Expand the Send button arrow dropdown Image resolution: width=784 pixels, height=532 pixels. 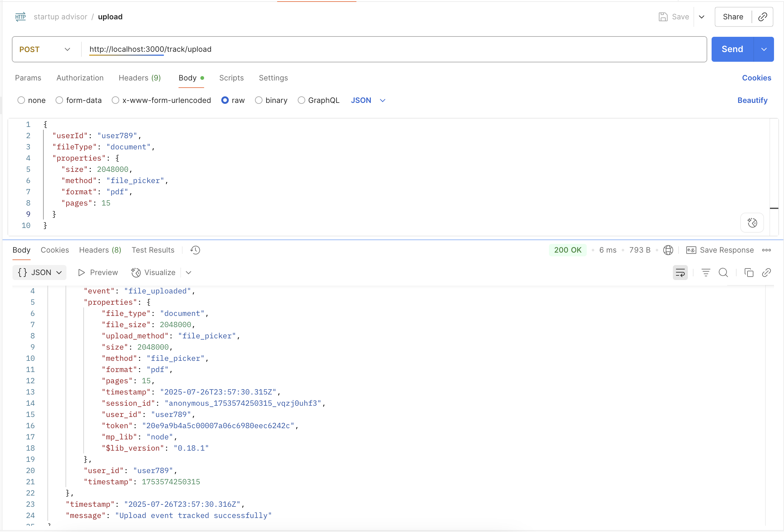[764, 50]
